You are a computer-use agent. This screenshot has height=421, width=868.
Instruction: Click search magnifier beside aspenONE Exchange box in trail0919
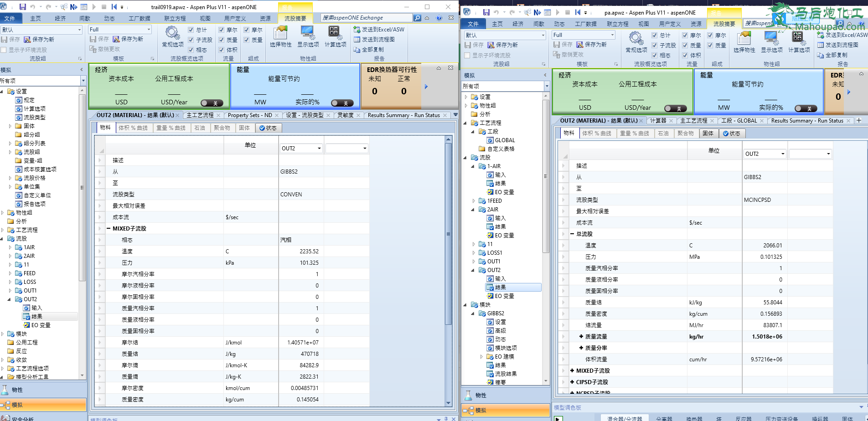(x=417, y=18)
